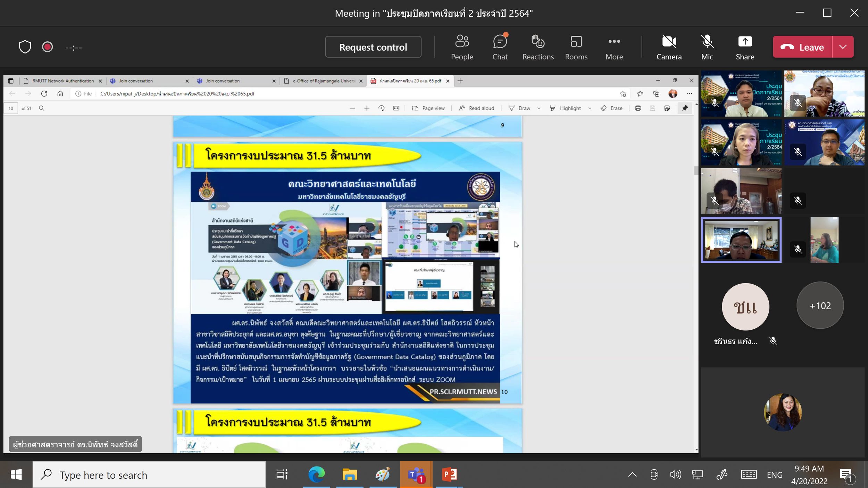
Task: Click the woman's round profile picture
Action: click(x=783, y=412)
